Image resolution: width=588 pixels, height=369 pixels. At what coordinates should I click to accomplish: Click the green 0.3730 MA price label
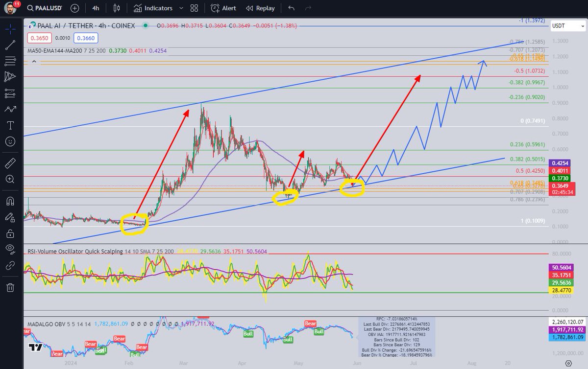tap(559, 179)
